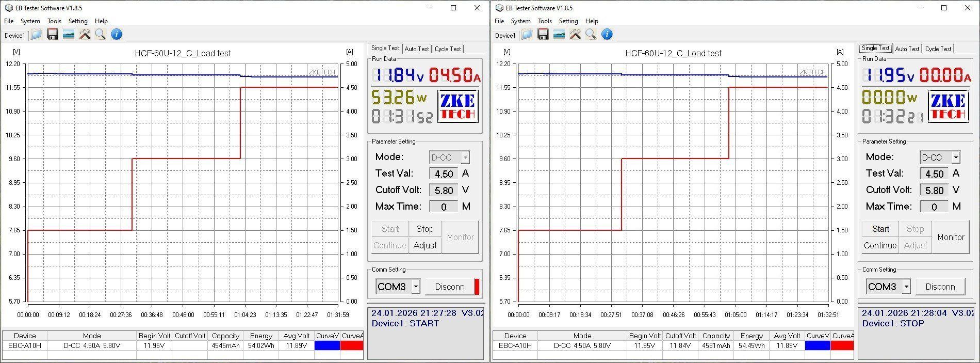Screen dimensions: 980x363
Task: Click the red CurveA color swatch in left window
Action: point(352,345)
